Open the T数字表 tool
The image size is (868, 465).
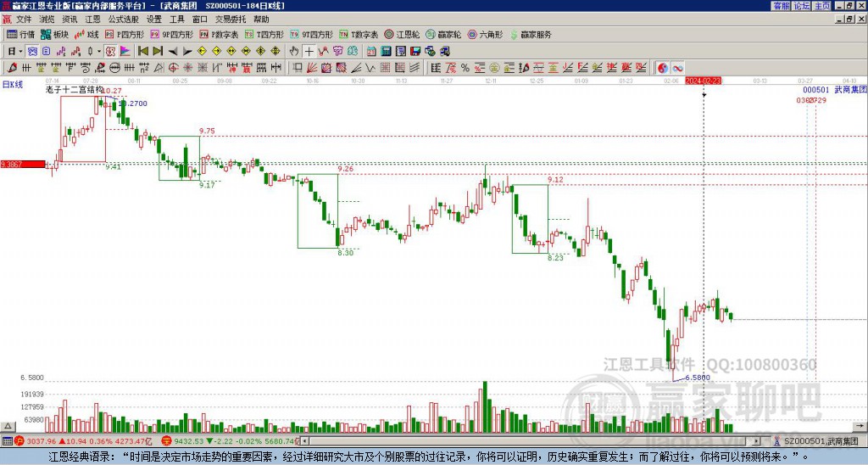[x=359, y=34]
